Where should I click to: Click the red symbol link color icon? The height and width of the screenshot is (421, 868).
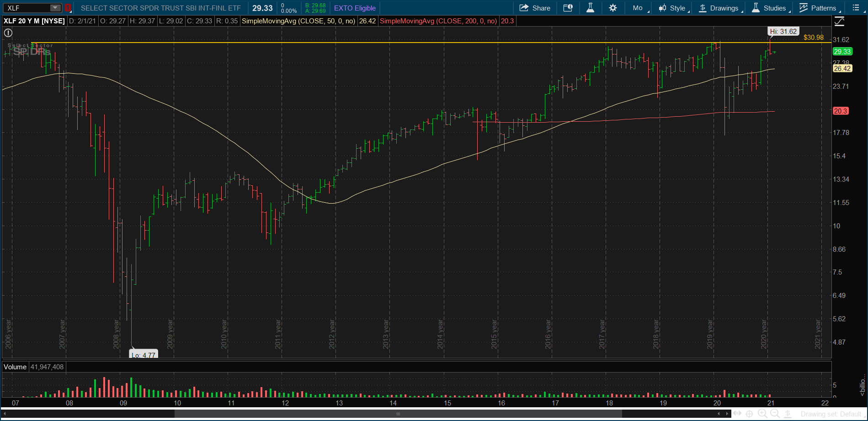(68, 8)
